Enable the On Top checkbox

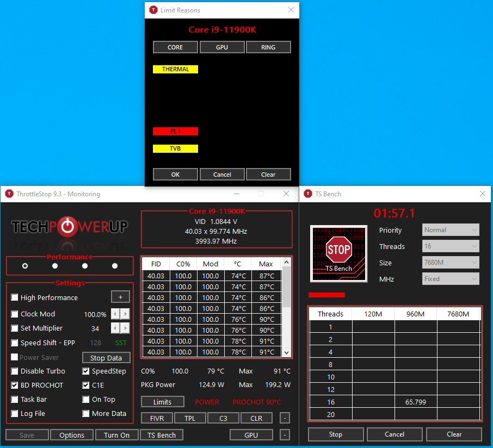point(86,399)
